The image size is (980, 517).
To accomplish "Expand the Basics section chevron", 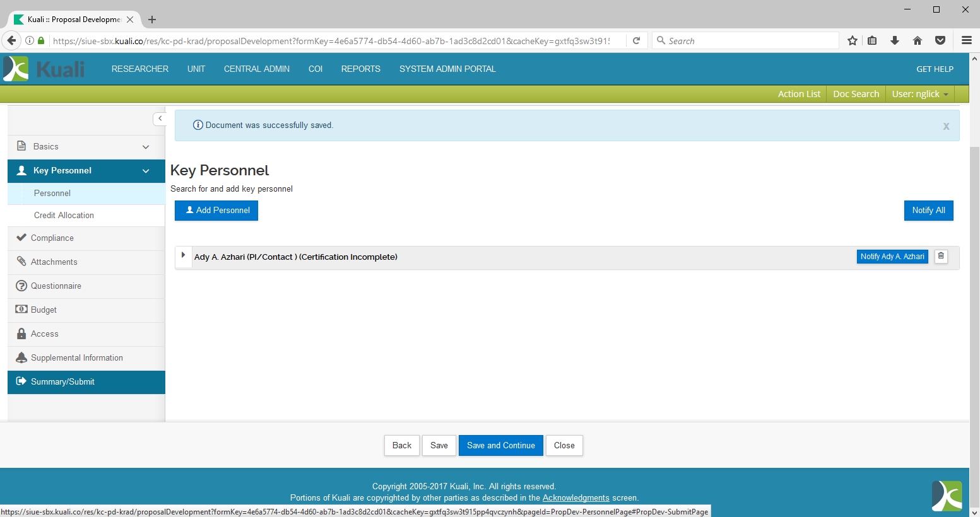I will point(146,147).
